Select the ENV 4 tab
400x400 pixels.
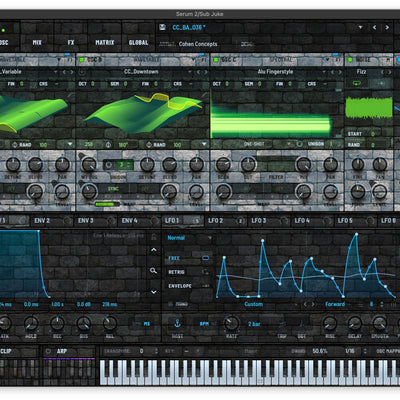129,221
